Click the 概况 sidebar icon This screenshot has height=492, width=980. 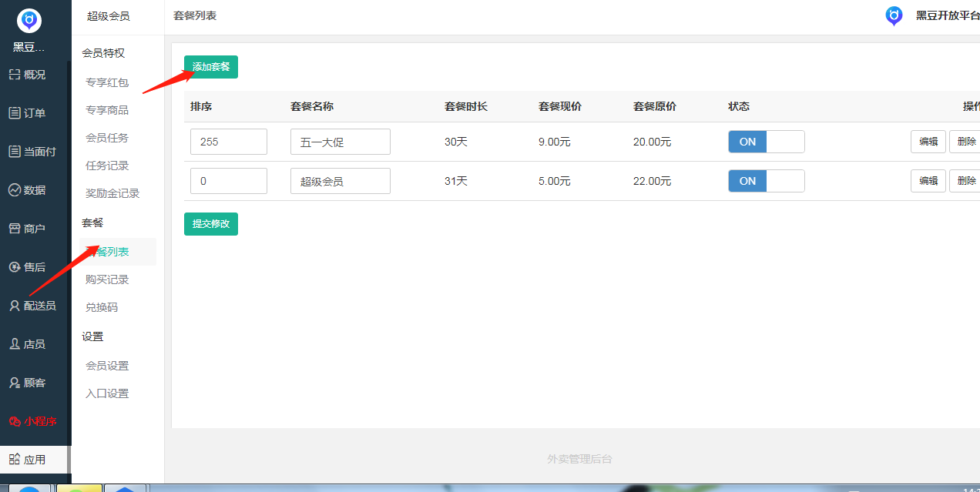pyautogui.click(x=14, y=75)
